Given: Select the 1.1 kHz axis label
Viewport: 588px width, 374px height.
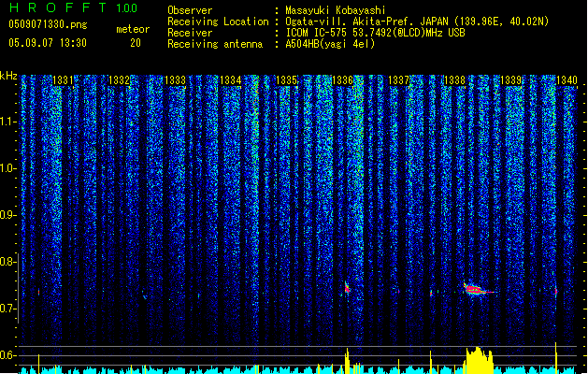Looking at the screenshot, I should click(8, 122).
